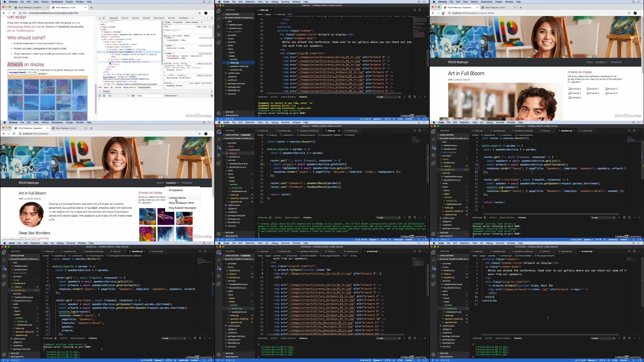Open editor More Actions in the index.js window
This screenshot has height=362, width=644.
point(425,131)
